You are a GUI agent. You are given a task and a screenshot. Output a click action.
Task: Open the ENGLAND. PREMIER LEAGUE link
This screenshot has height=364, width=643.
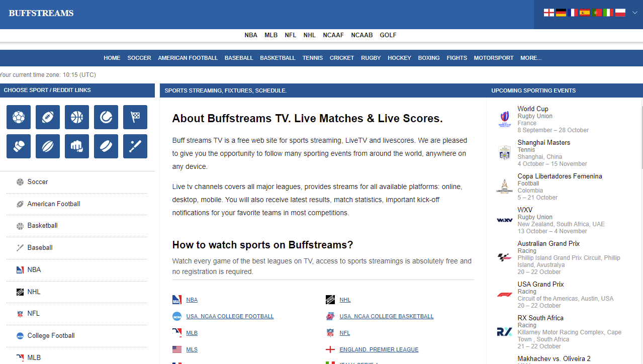click(x=379, y=349)
